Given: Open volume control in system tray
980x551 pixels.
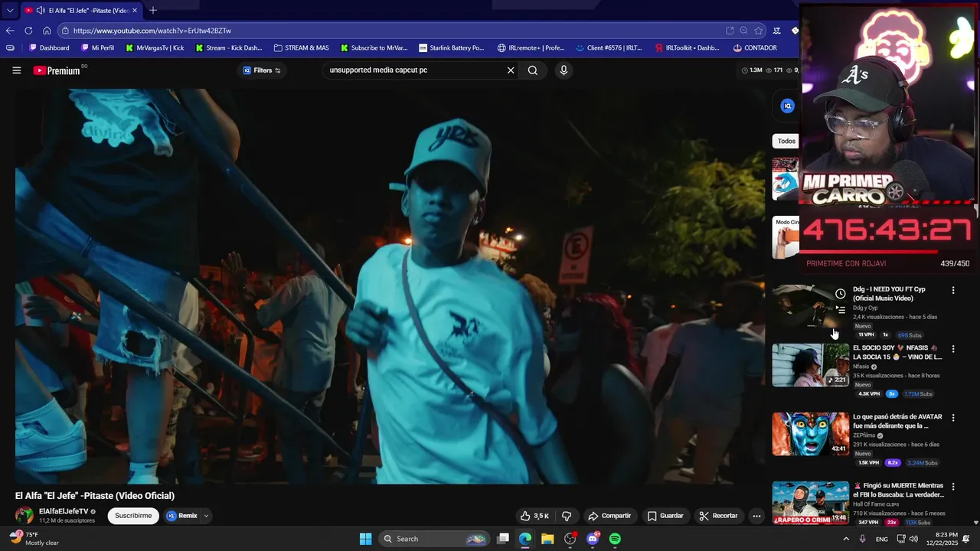Looking at the screenshot, I should pos(913,539).
